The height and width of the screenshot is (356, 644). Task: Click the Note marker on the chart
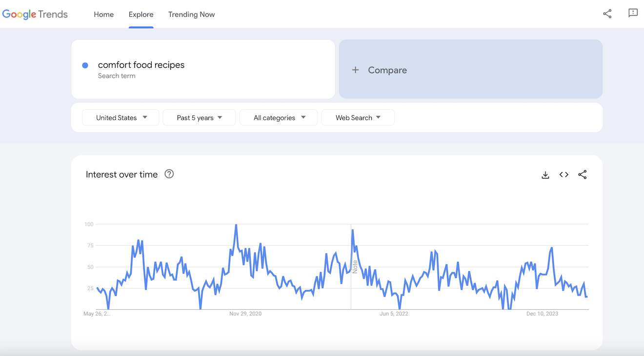tap(355, 267)
